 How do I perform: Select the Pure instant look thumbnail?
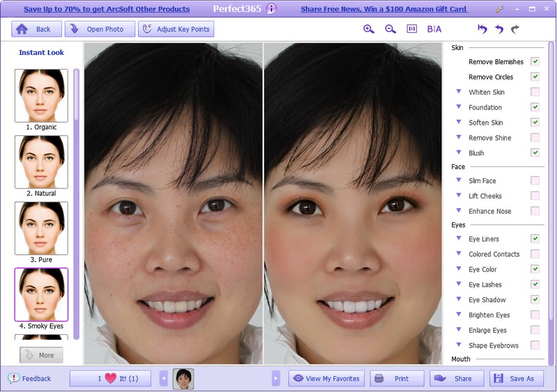(x=41, y=228)
